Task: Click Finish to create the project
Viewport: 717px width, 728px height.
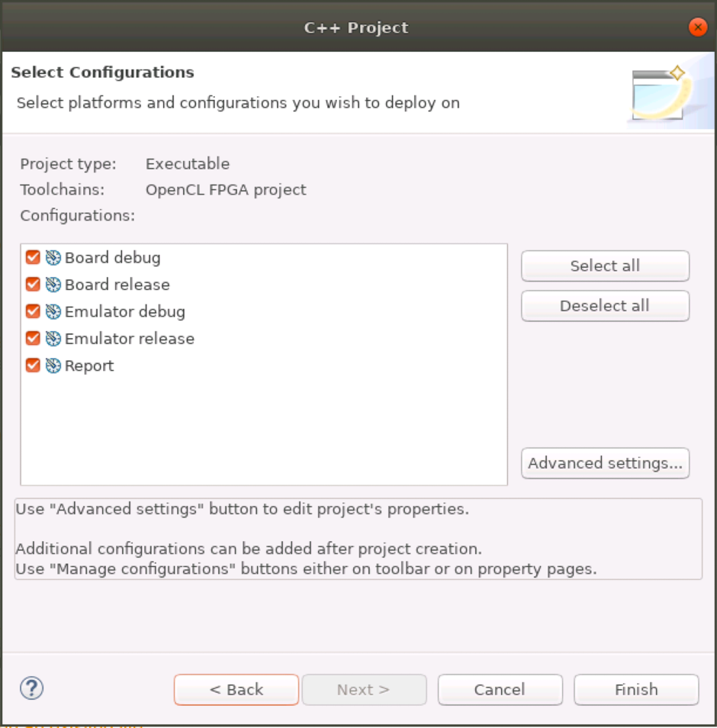Action: tap(636, 690)
